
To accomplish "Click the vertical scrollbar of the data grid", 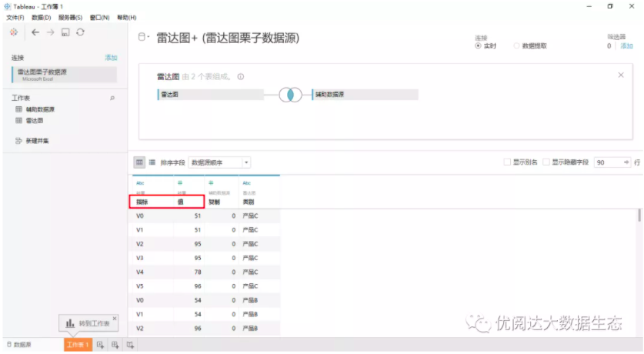I will 639,215.
